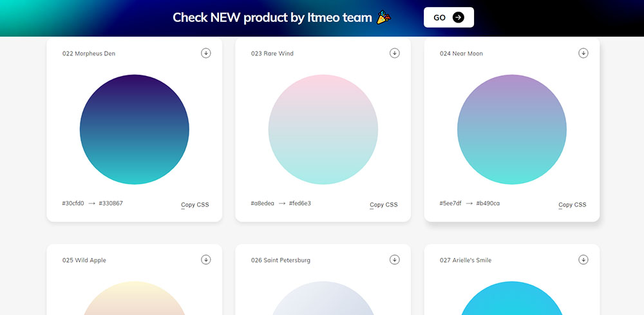Click the Rare Wind gradient circle
This screenshot has height=315, width=644.
323,129
